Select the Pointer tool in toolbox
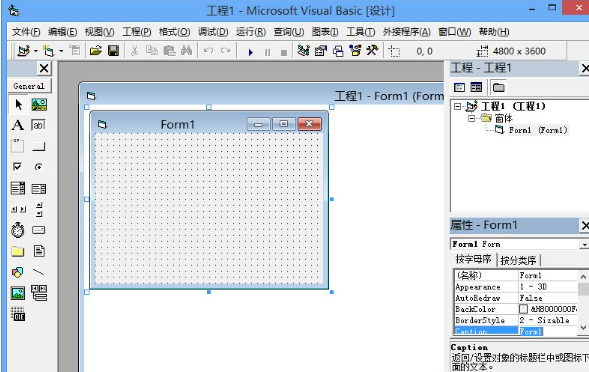589x372 pixels. pos(18,104)
